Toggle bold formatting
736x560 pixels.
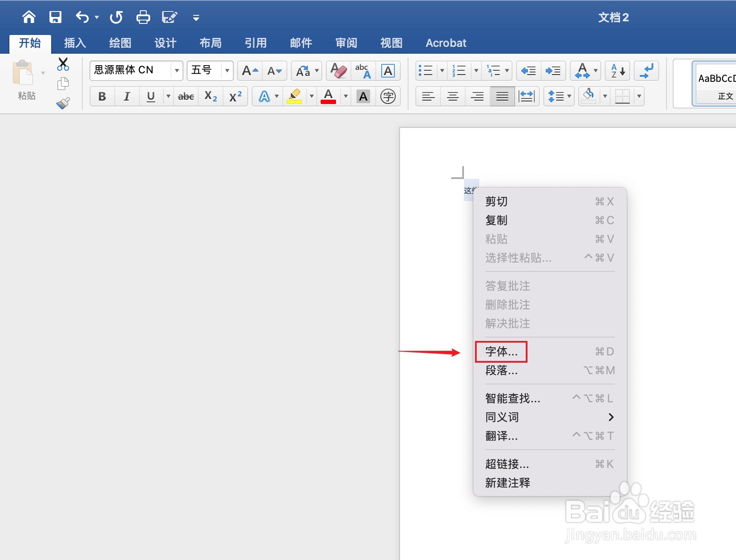(x=102, y=96)
